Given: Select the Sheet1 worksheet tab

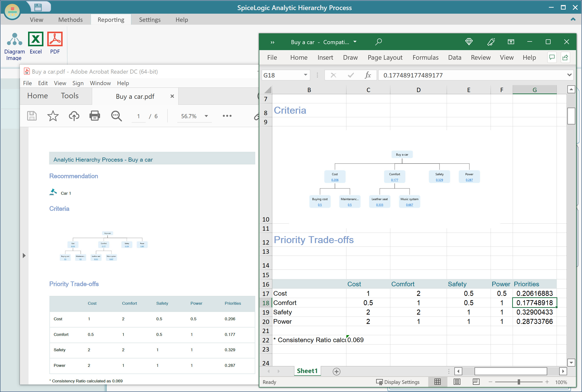Looking at the screenshot, I should pyautogui.click(x=307, y=371).
